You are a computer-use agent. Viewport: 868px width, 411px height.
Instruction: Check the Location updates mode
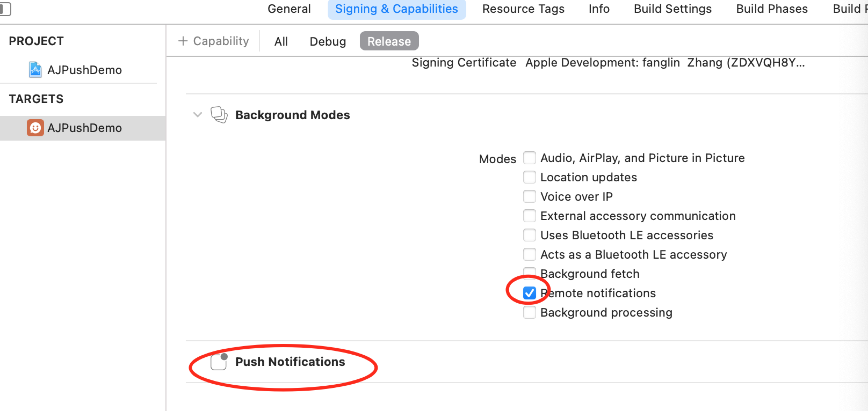(x=529, y=177)
